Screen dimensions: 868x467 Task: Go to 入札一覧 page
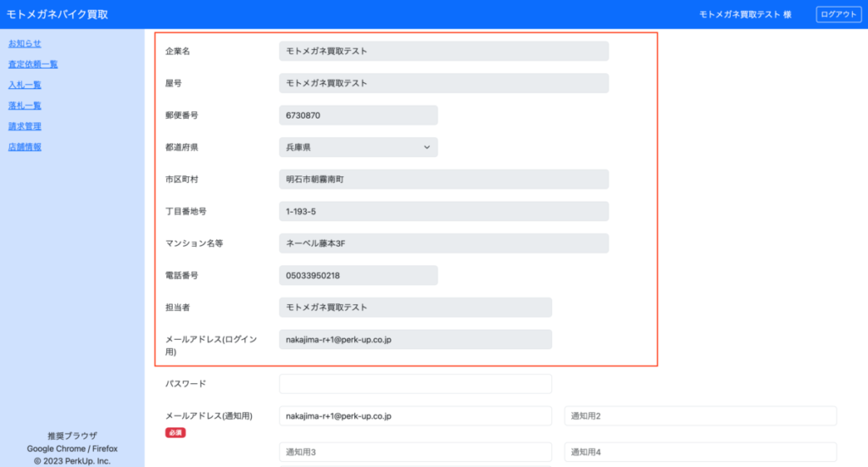(25, 85)
